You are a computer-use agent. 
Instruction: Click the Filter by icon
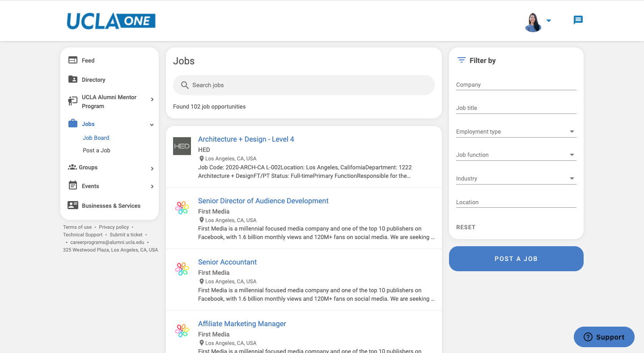coord(462,60)
